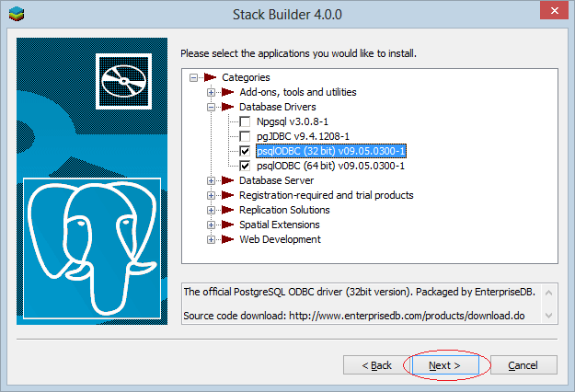This screenshot has height=392, width=575.
Task: Click the PostgreSQL elephant logo
Action: click(x=92, y=248)
